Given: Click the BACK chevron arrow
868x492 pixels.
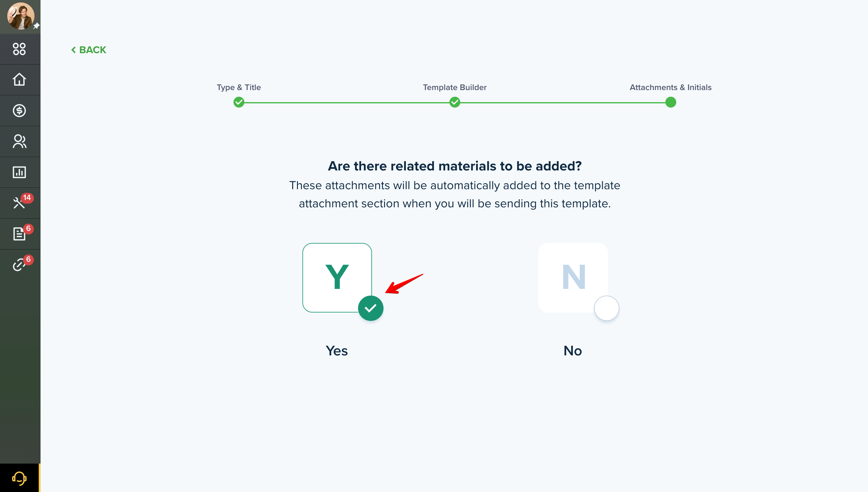Looking at the screenshot, I should click(73, 50).
